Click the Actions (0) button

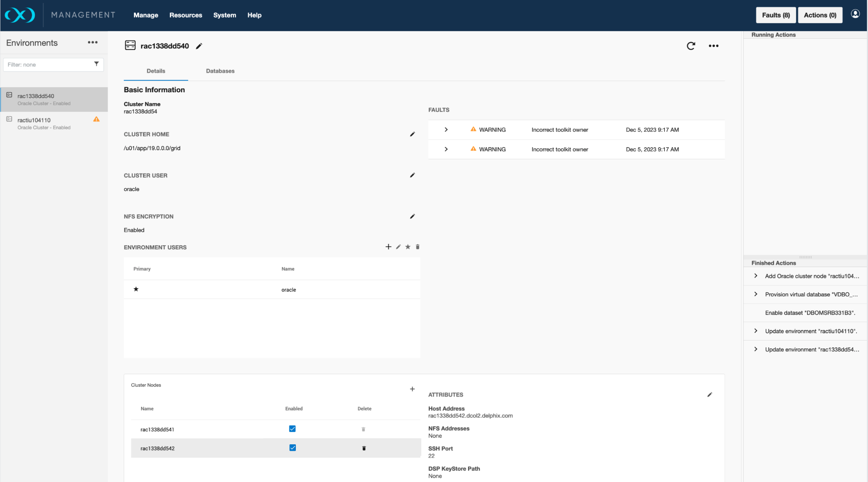[x=820, y=15]
